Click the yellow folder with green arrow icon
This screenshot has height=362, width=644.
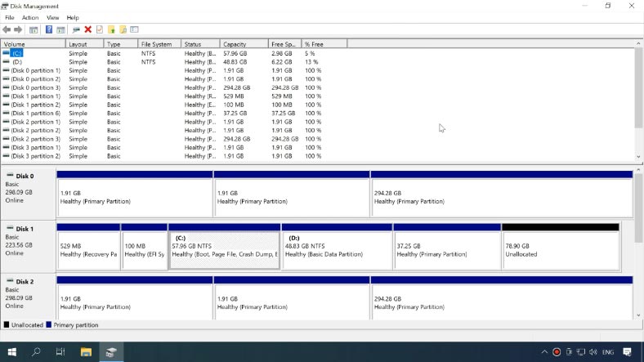coord(111,29)
